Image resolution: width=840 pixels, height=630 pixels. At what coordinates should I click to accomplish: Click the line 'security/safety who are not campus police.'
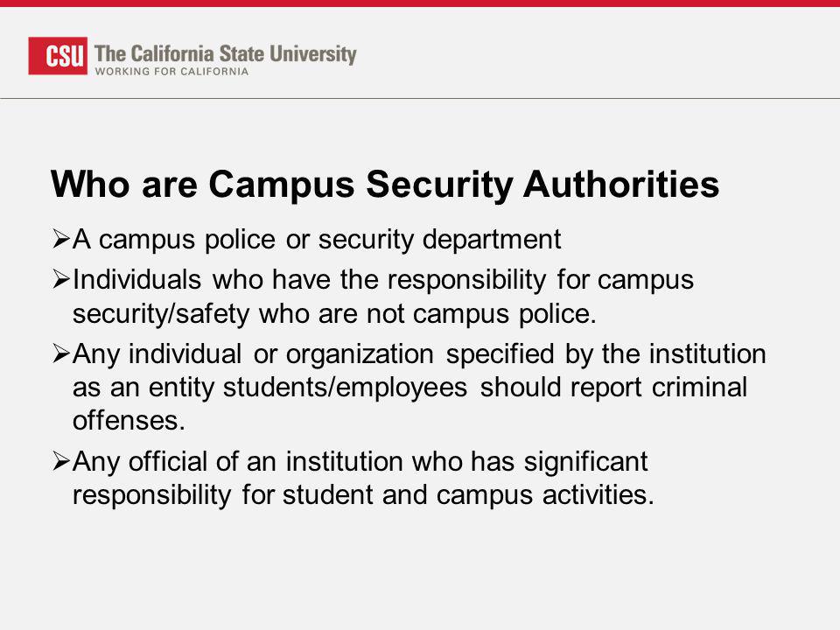coord(334,313)
